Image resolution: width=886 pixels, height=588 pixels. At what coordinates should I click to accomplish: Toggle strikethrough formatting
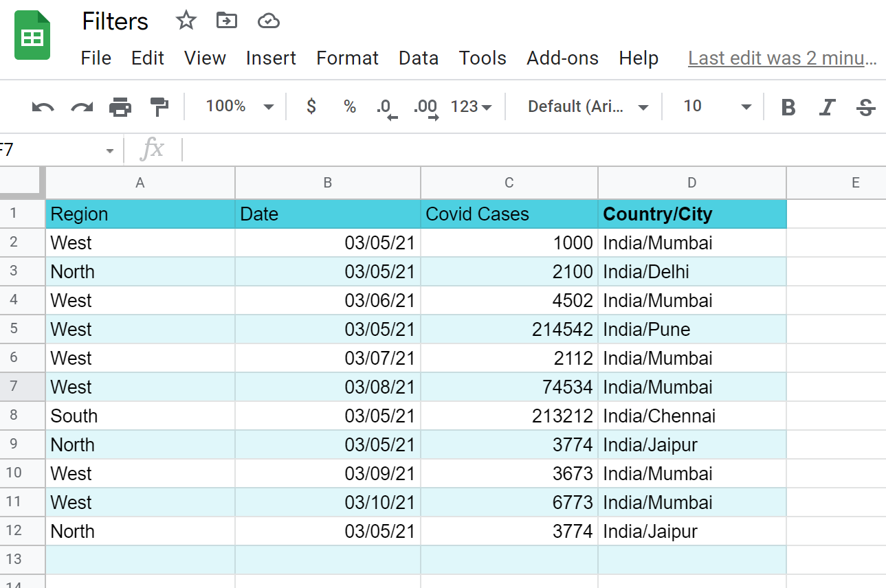(866, 107)
